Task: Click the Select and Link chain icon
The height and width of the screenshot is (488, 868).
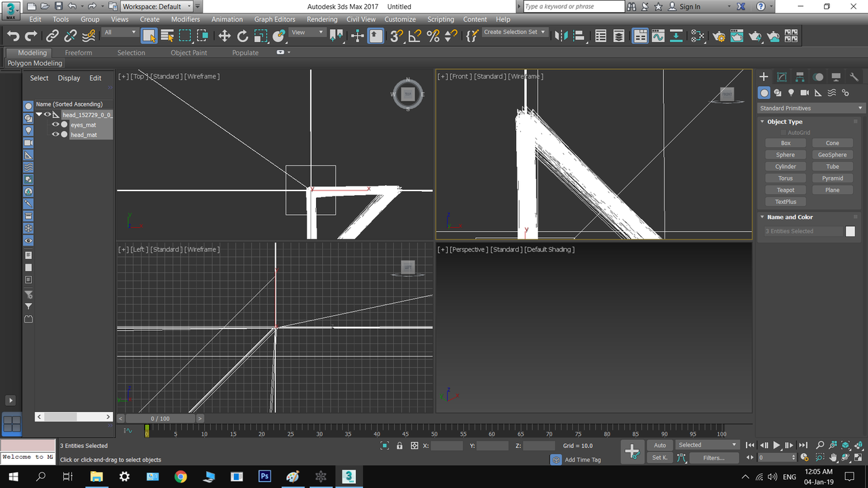Action: [52, 36]
